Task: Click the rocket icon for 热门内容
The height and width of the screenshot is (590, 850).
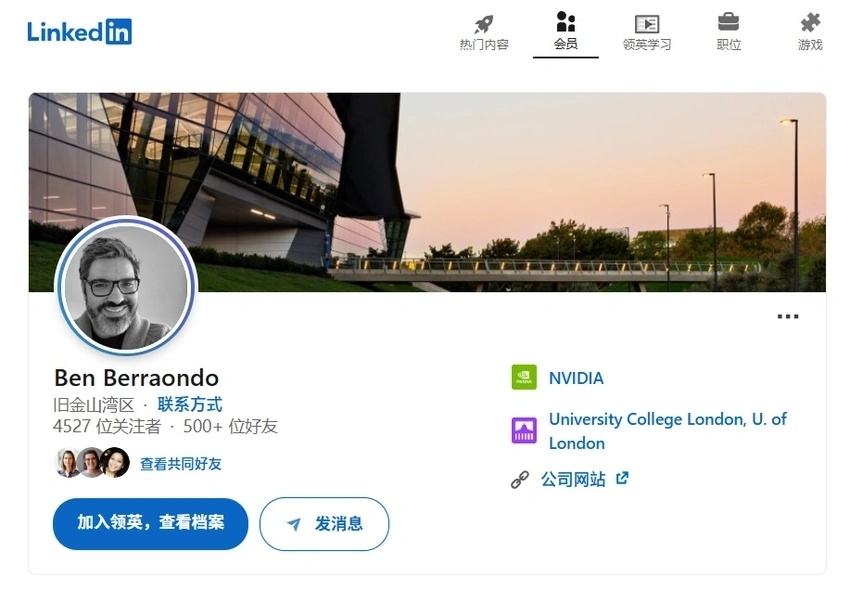Action: coord(484,24)
